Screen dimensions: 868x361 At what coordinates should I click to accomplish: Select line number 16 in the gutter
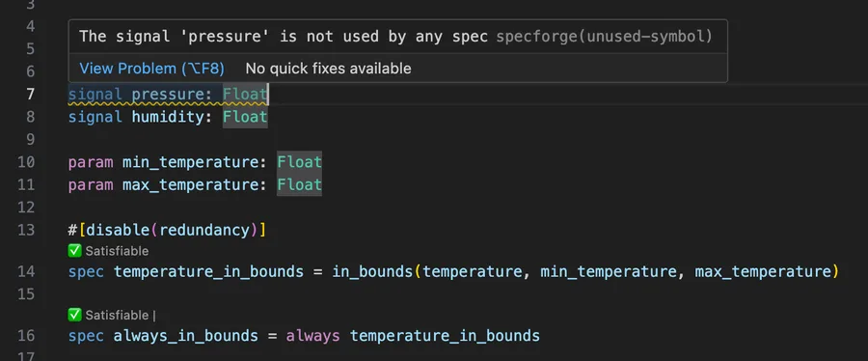coord(25,336)
